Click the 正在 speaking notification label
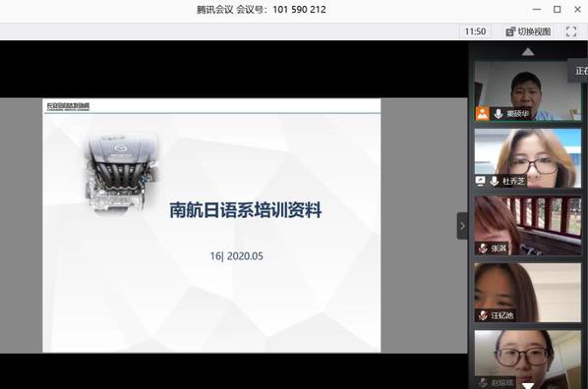The image size is (588, 389). click(x=581, y=71)
